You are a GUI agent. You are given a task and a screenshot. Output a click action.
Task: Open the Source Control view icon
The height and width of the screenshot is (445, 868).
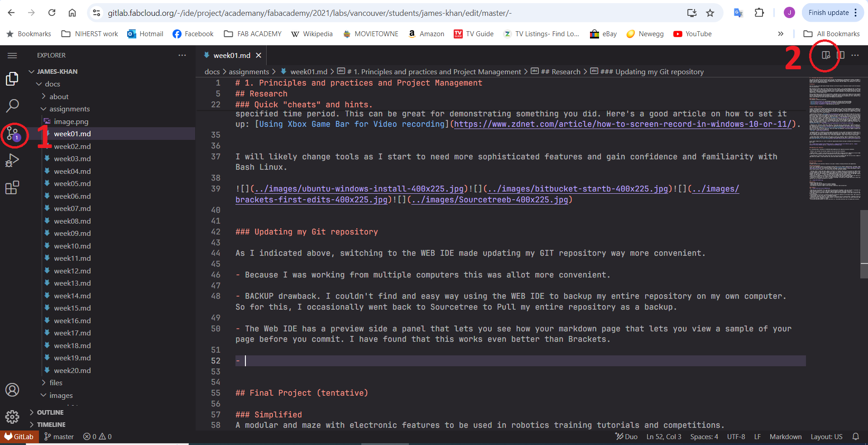12,134
